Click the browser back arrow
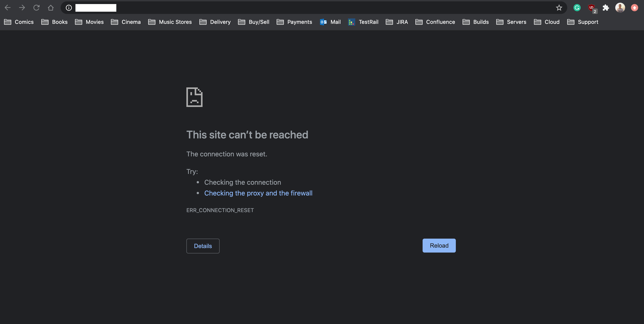The width and height of the screenshot is (644, 324). (7, 8)
